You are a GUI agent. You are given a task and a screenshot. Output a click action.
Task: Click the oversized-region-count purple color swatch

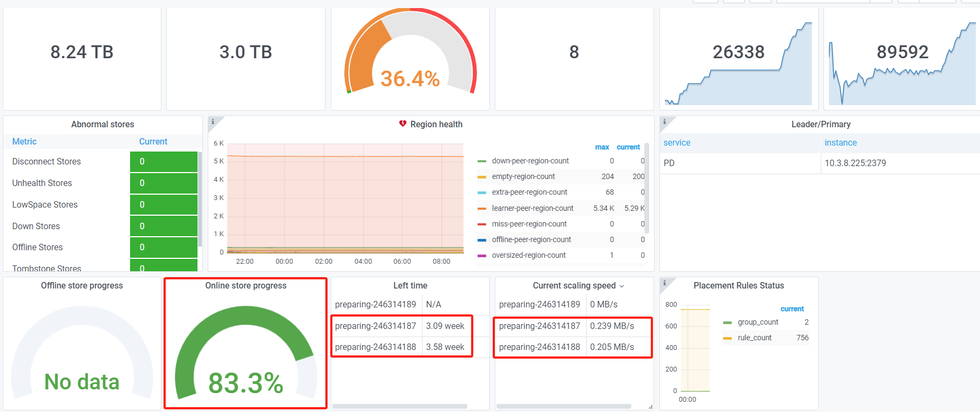[x=482, y=256]
